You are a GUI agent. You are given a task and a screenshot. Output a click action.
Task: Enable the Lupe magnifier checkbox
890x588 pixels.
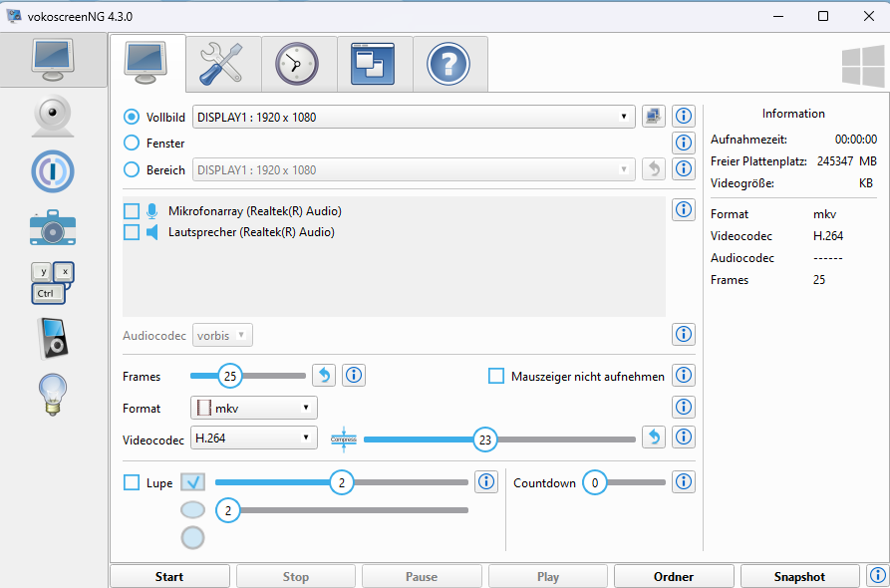[132, 483]
